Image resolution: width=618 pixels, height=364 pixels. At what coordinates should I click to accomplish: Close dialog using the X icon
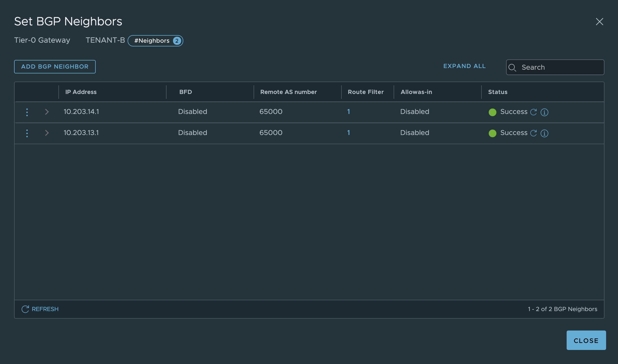599,22
